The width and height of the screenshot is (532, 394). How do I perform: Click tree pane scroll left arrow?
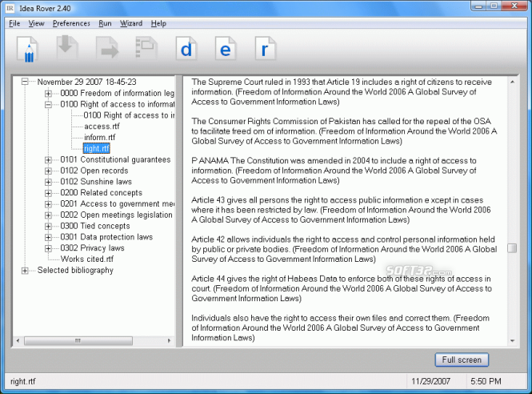pos(18,340)
